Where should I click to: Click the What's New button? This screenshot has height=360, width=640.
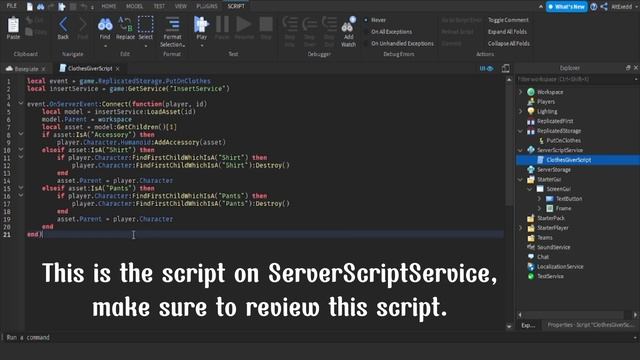coord(567,7)
